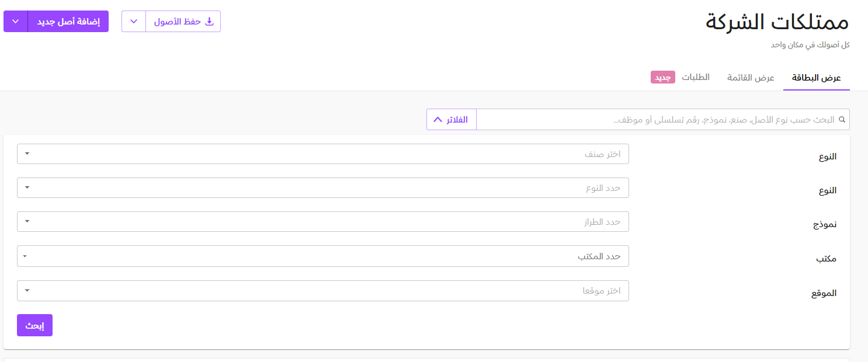The image size is (868, 362).
Task: Click the caret arrow of the الموقع dropdown
Action: pos(27,291)
